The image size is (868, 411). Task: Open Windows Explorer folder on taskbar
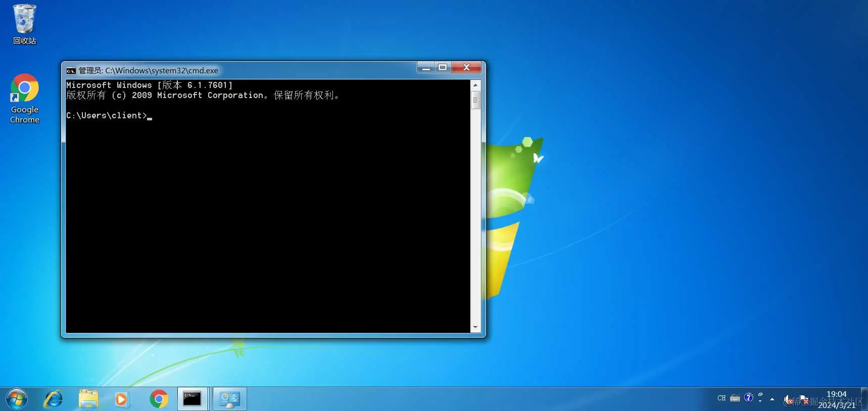coord(88,399)
